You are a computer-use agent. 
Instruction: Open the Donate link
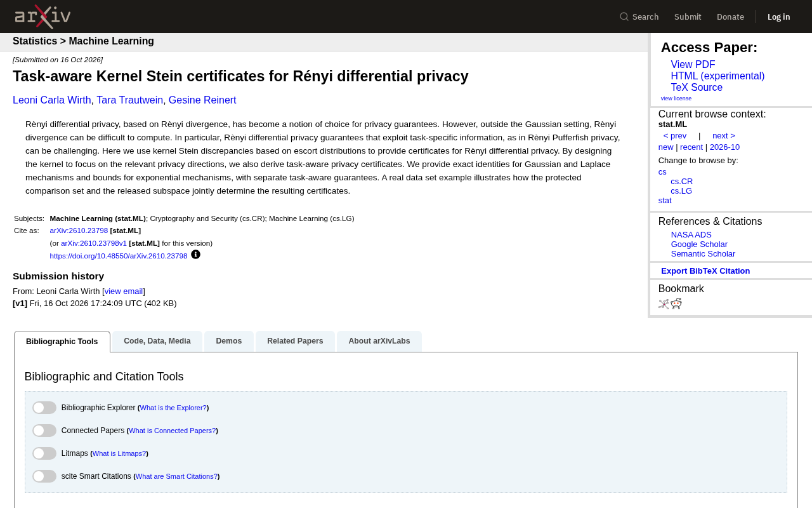point(730,17)
